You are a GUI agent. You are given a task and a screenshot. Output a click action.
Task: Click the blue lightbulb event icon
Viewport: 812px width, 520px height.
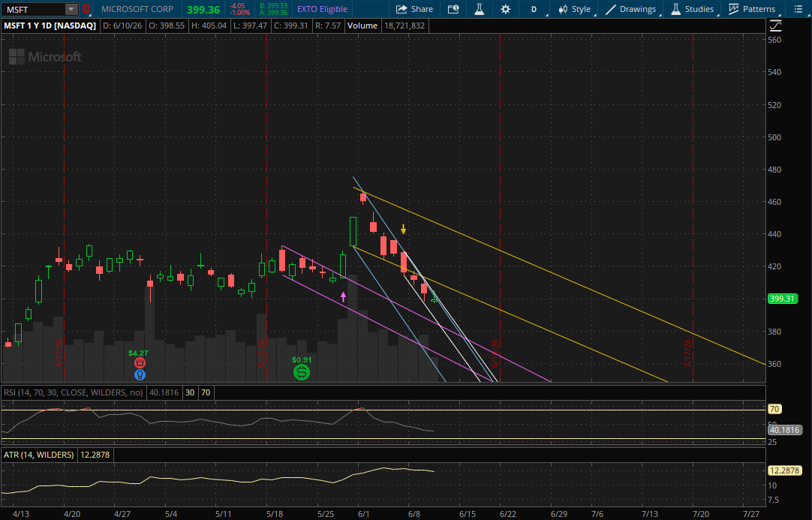coord(140,374)
